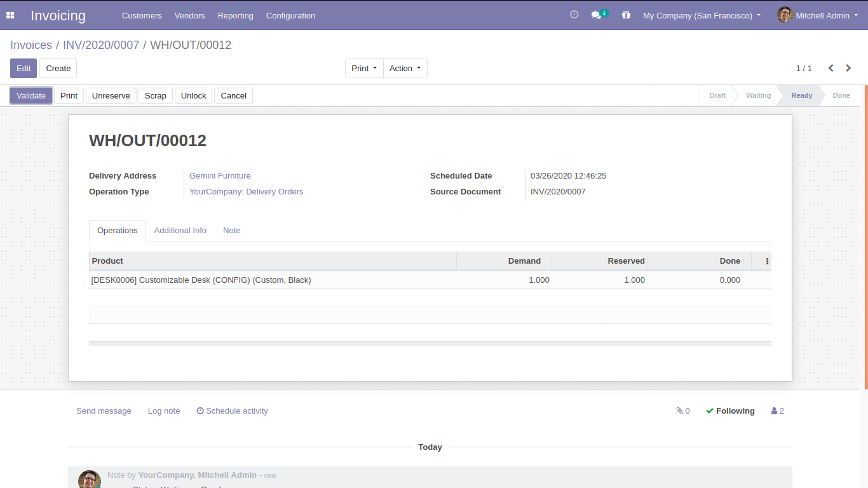Toggle the Following subscription status

tap(730, 411)
